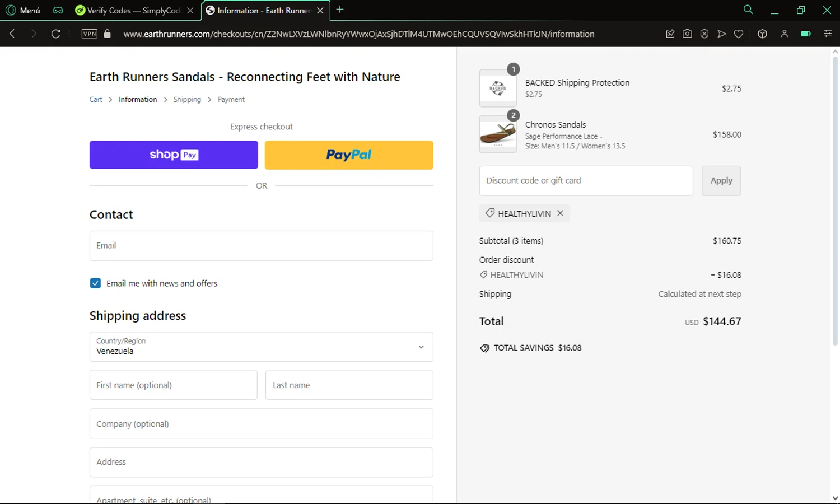Viewport: 840px width, 504px height.
Task: Go forward to the next page
Action: point(34,34)
